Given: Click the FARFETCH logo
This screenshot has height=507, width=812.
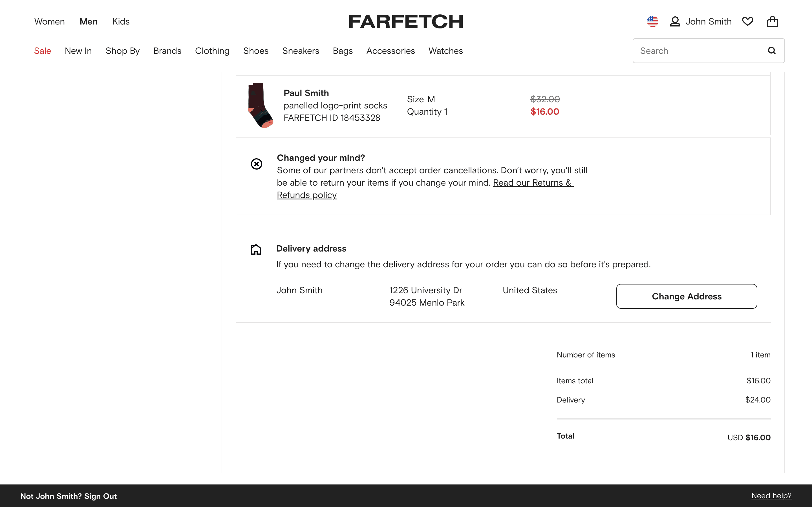Looking at the screenshot, I should point(406,21).
